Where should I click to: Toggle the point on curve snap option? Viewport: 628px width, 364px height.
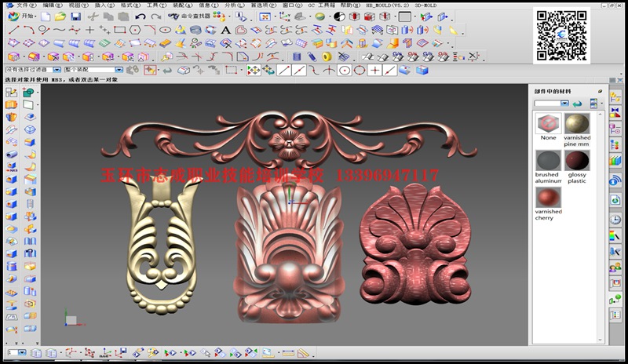(x=389, y=71)
